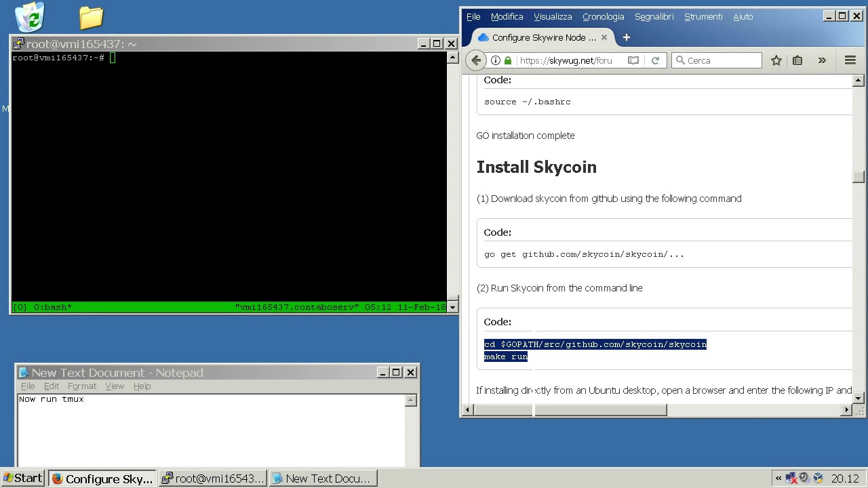This screenshot has height=488, width=868.
Task: Open the Aiuto menu
Action: click(743, 17)
